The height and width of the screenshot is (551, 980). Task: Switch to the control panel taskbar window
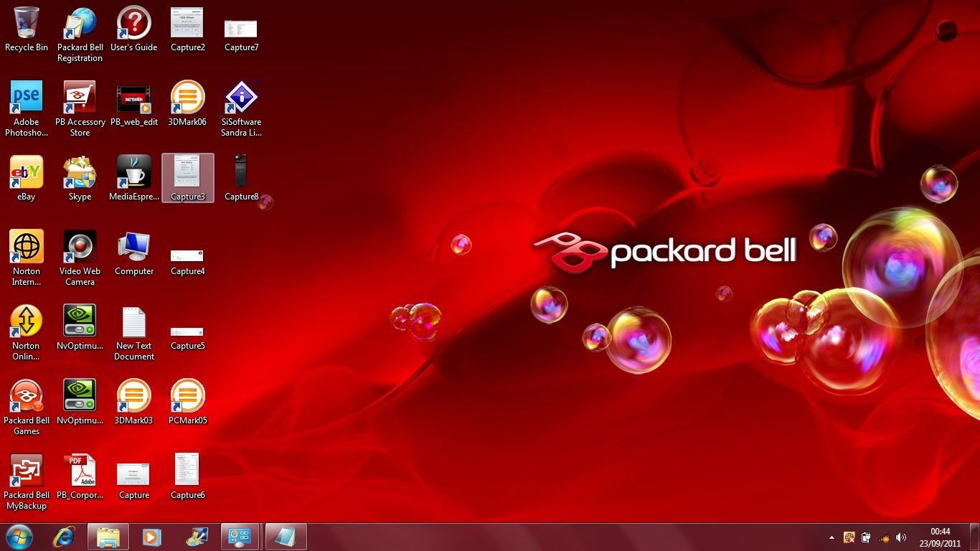[x=240, y=537]
